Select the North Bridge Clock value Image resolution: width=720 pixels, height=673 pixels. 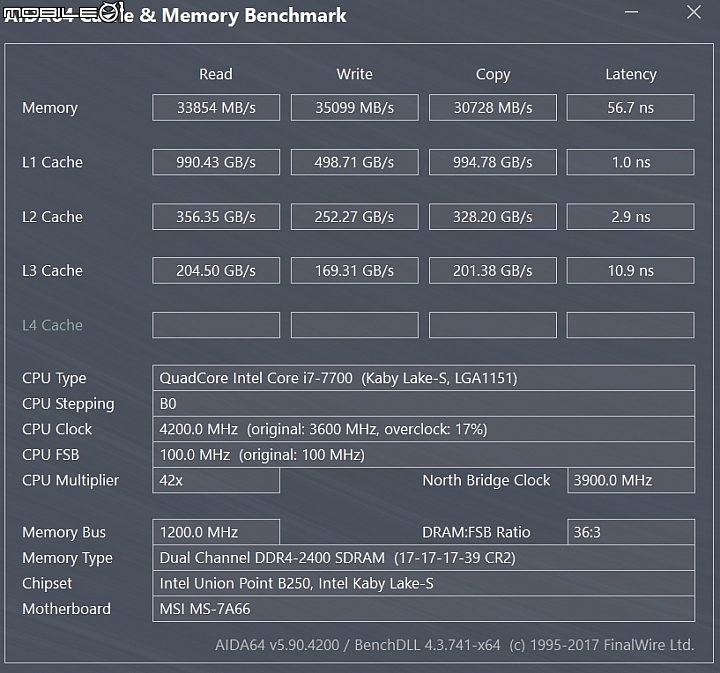631,480
